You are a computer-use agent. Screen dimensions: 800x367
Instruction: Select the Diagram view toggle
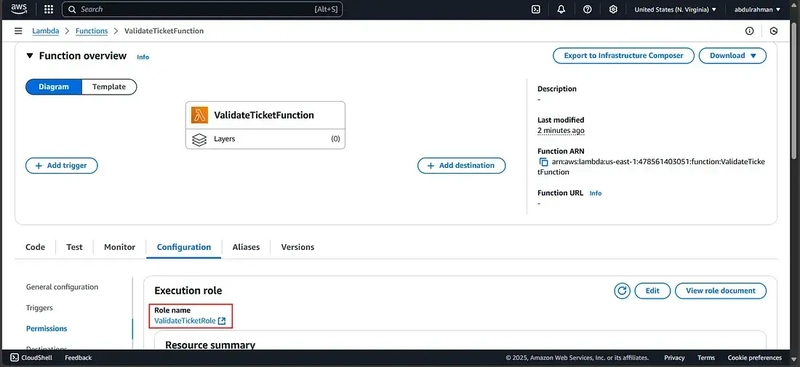54,87
